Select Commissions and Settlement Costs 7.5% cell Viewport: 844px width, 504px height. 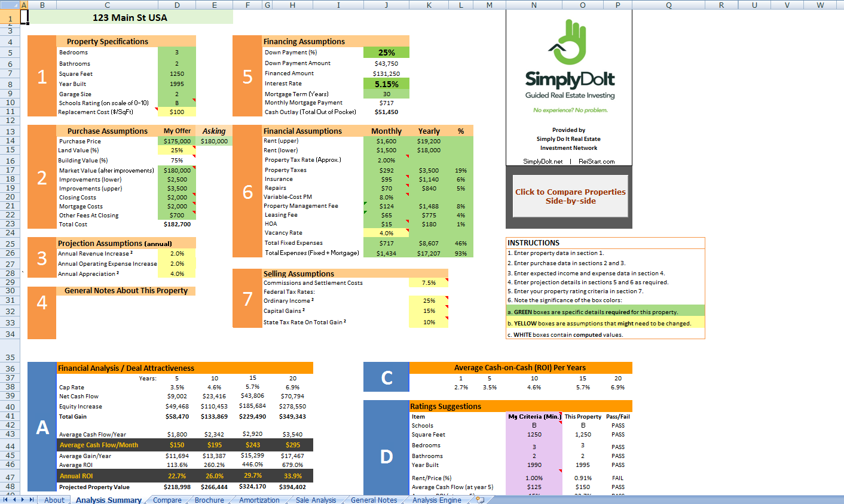coord(429,282)
